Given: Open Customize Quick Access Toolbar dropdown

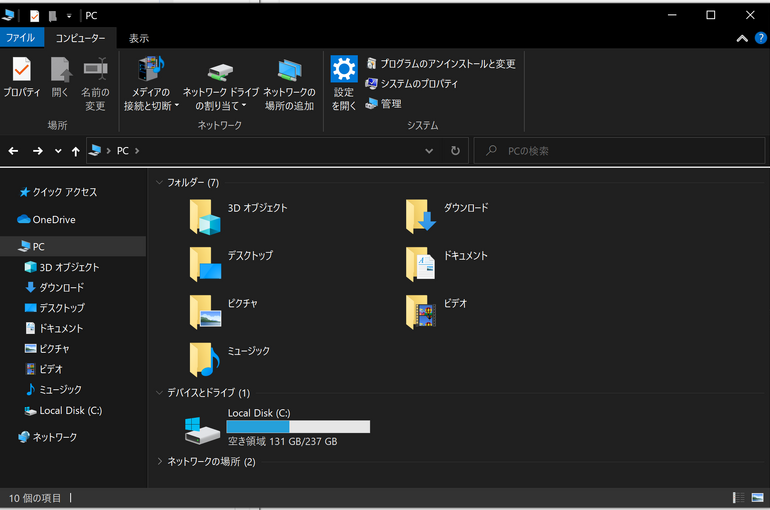Looking at the screenshot, I should tap(69, 16).
